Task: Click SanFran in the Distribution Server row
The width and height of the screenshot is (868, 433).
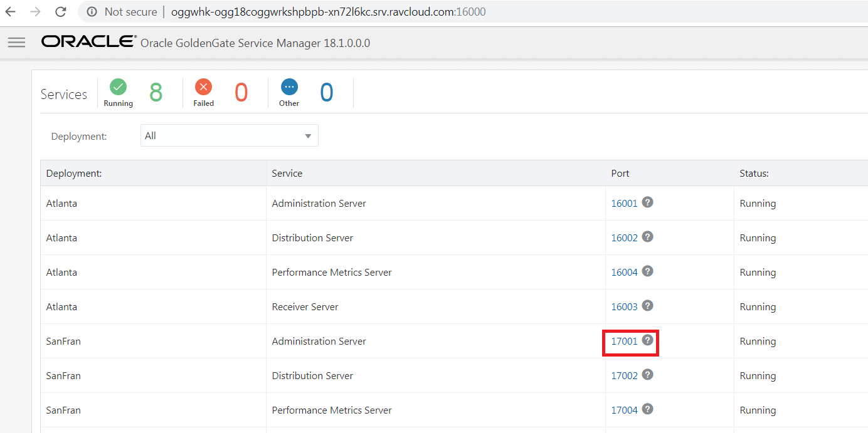Action: (63, 376)
